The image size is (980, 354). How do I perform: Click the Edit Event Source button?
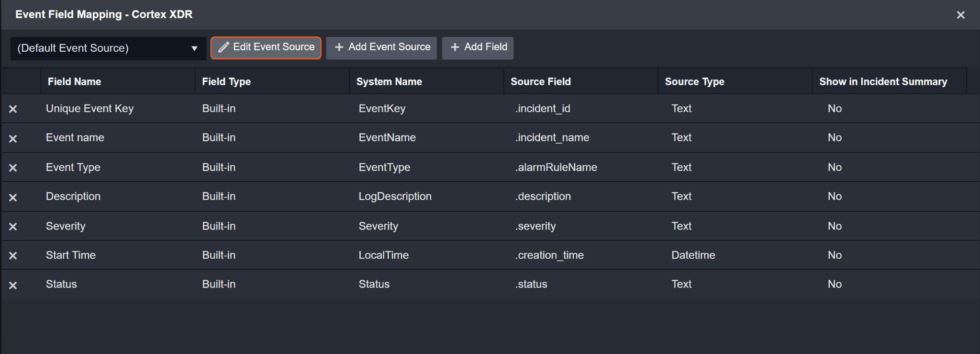(x=266, y=47)
